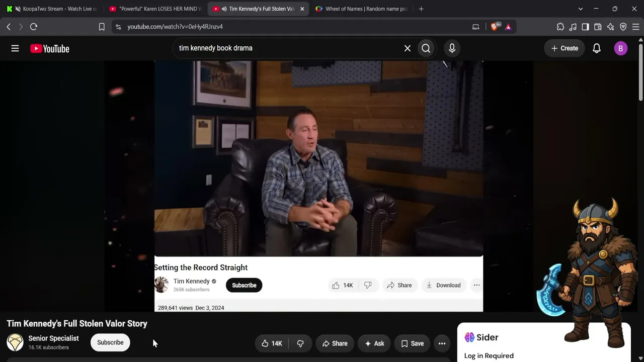644x362 pixels.
Task: Go back to the previous page
Action: pos(9,27)
